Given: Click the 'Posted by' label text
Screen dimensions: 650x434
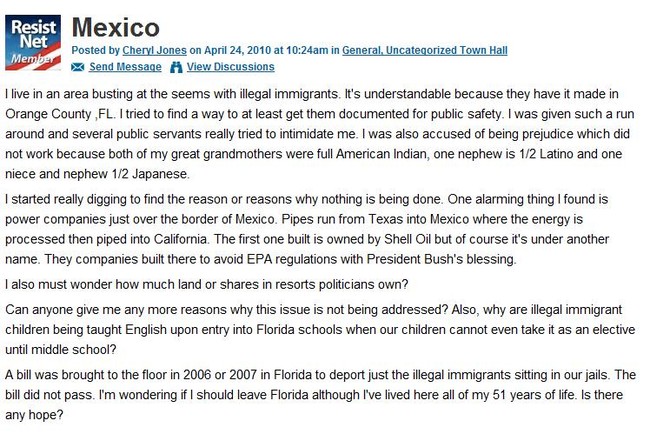Looking at the screenshot, I should (96, 51).
